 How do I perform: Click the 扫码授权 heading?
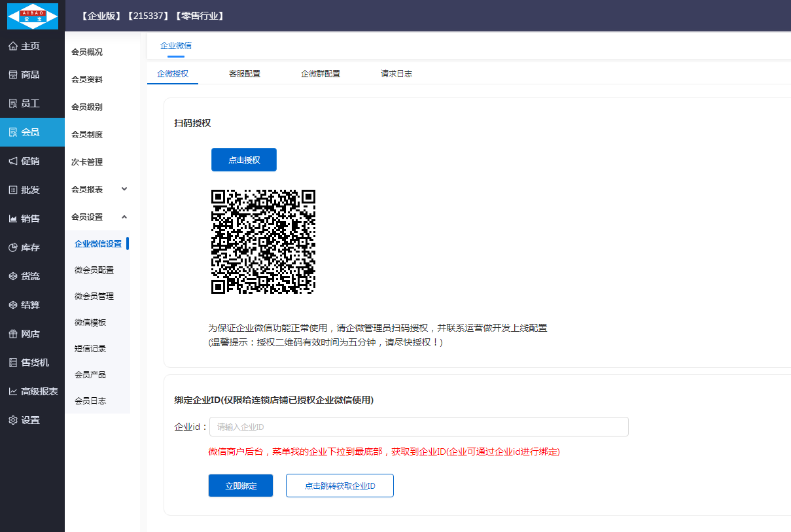pyautogui.click(x=192, y=123)
